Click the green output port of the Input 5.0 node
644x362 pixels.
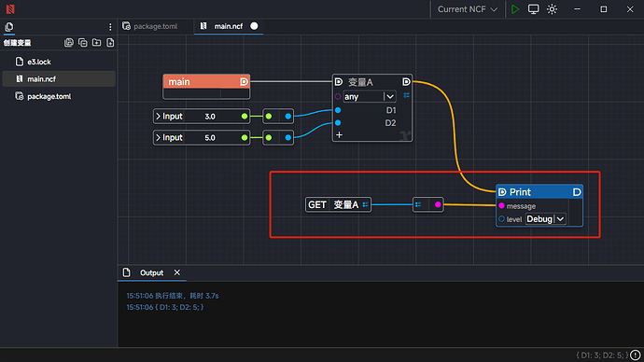(245, 137)
